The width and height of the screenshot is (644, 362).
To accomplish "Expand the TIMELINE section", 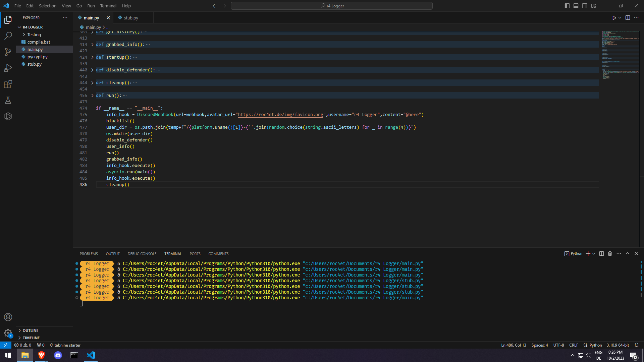I will pyautogui.click(x=31, y=338).
